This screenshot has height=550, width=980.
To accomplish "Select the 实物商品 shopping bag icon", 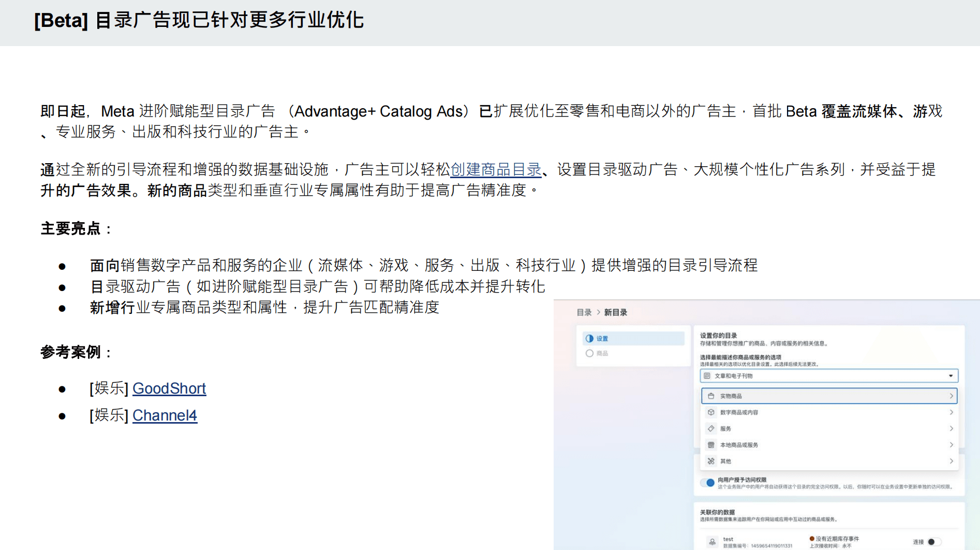I will tap(710, 396).
